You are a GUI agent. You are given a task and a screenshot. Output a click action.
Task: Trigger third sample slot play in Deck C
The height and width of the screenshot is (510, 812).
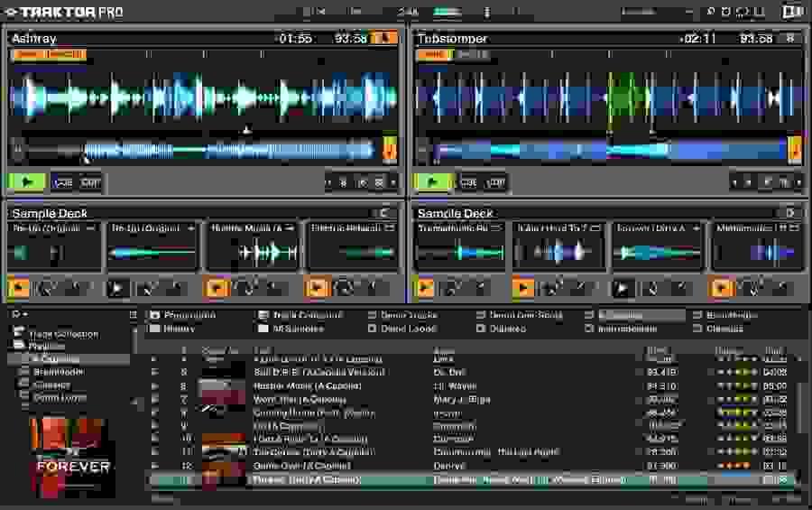coord(217,288)
